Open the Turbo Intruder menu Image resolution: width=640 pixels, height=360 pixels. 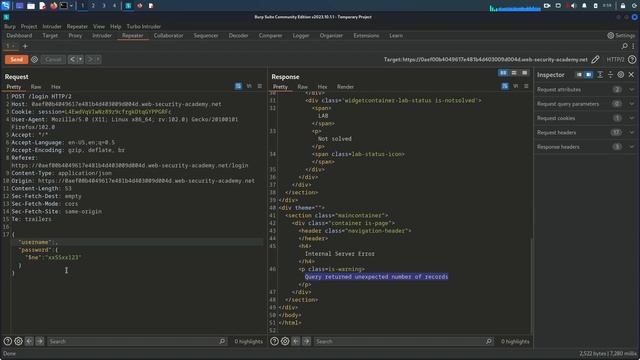pyautogui.click(x=143, y=26)
